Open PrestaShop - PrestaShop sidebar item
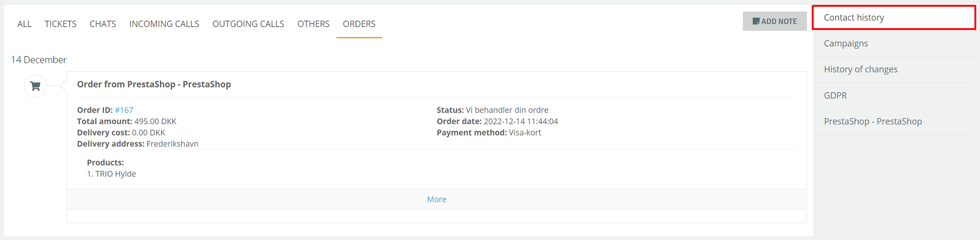The height and width of the screenshot is (240, 980). pos(895,122)
